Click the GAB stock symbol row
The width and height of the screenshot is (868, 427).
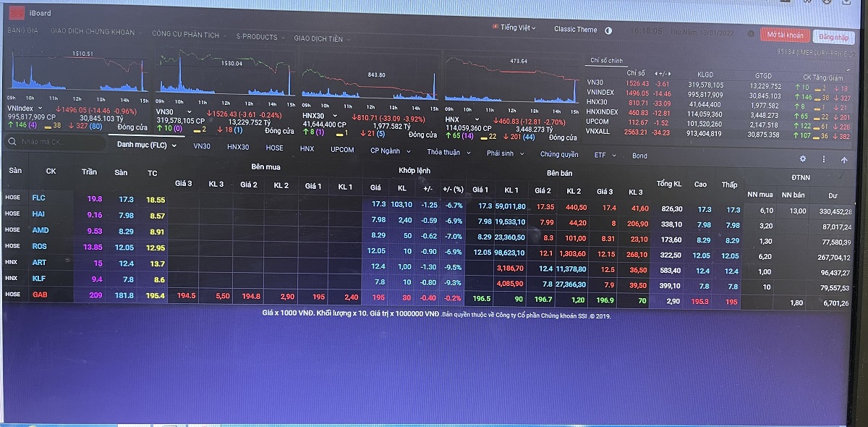point(39,295)
